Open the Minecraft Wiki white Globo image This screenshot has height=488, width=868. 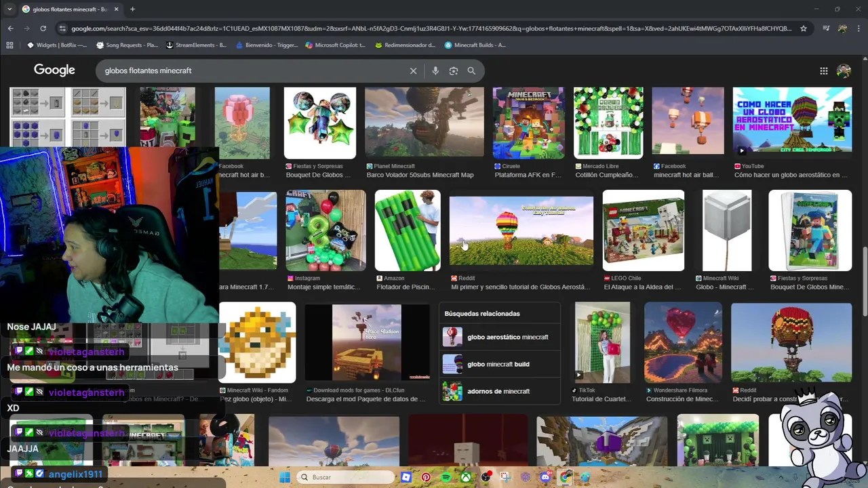pyautogui.click(x=727, y=230)
